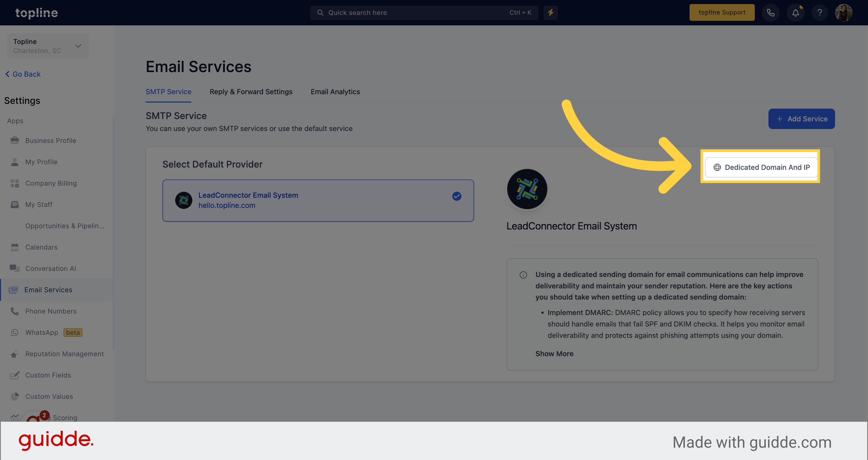
Task: Click the Conversation AI chat icon
Action: pos(14,268)
